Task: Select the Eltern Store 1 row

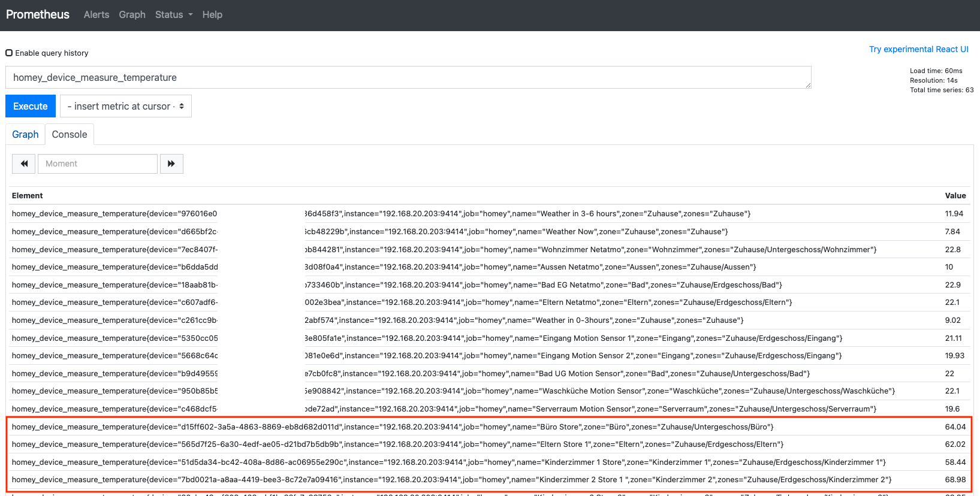Action: (491, 444)
